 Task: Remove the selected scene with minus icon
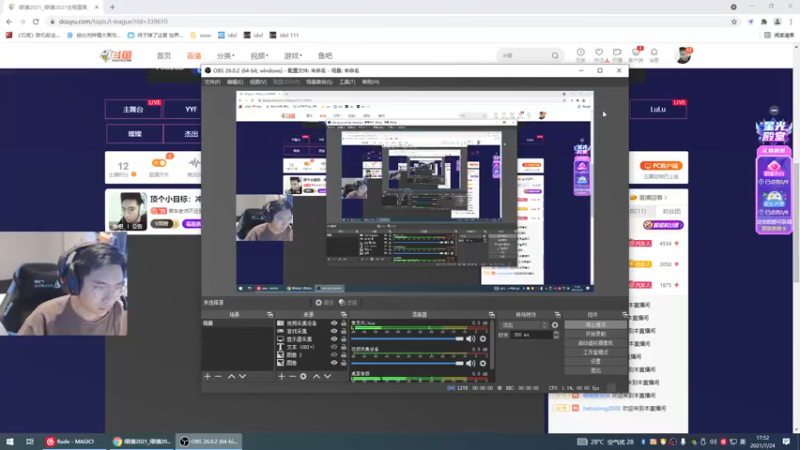click(218, 377)
